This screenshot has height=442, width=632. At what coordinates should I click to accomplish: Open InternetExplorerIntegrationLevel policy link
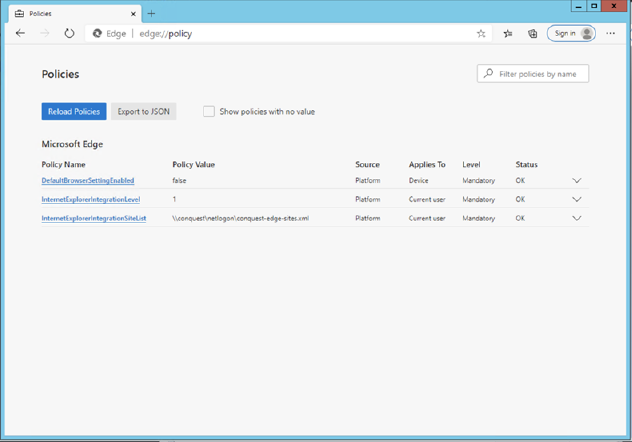91,199
